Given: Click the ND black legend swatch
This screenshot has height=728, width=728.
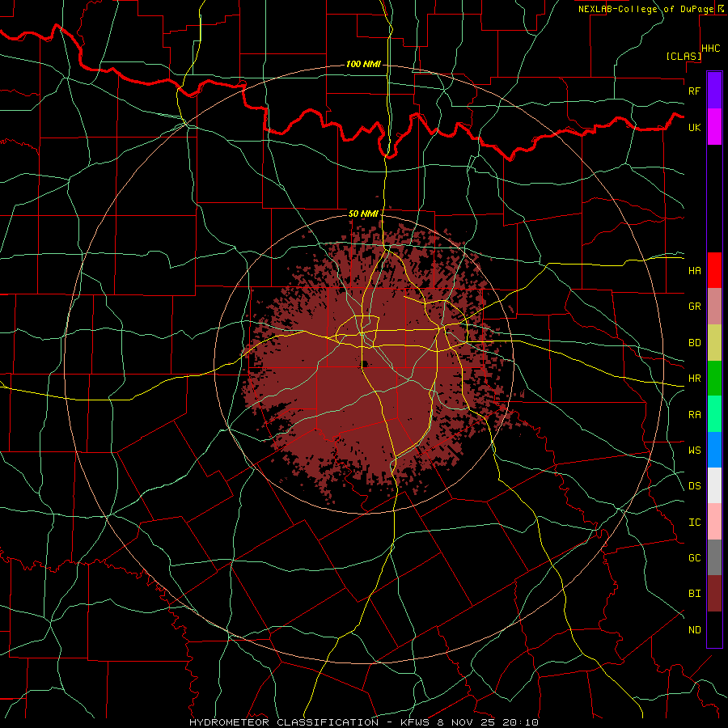Looking at the screenshot, I should (x=714, y=629).
